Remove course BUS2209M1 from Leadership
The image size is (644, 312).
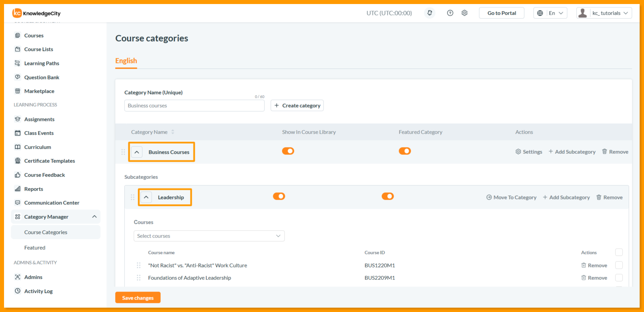[x=594, y=278]
